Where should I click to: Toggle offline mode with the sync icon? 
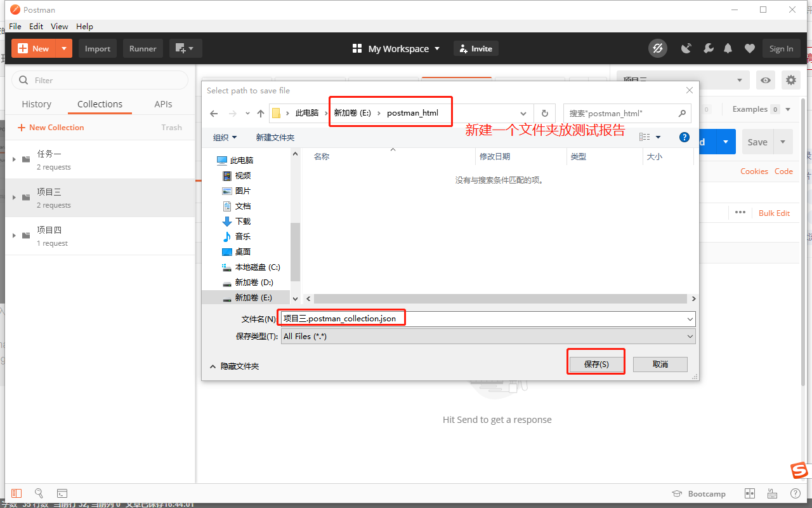(658, 48)
